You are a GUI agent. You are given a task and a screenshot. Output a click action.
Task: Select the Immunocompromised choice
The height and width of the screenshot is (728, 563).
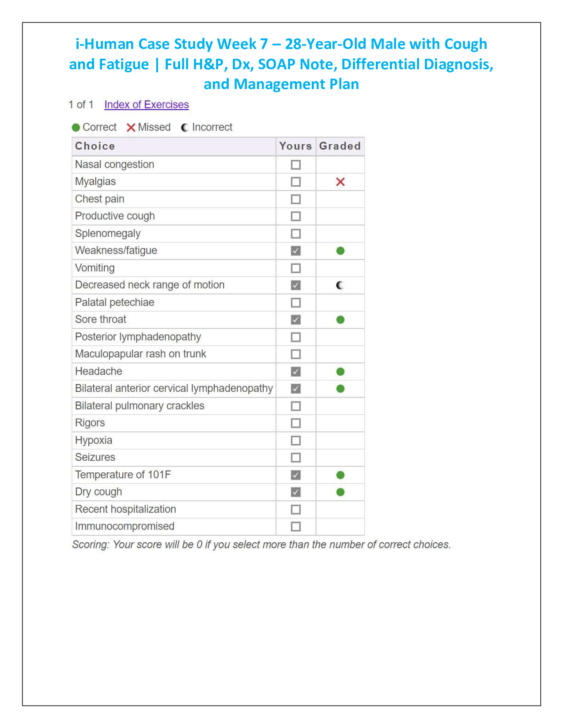tap(295, 526)
